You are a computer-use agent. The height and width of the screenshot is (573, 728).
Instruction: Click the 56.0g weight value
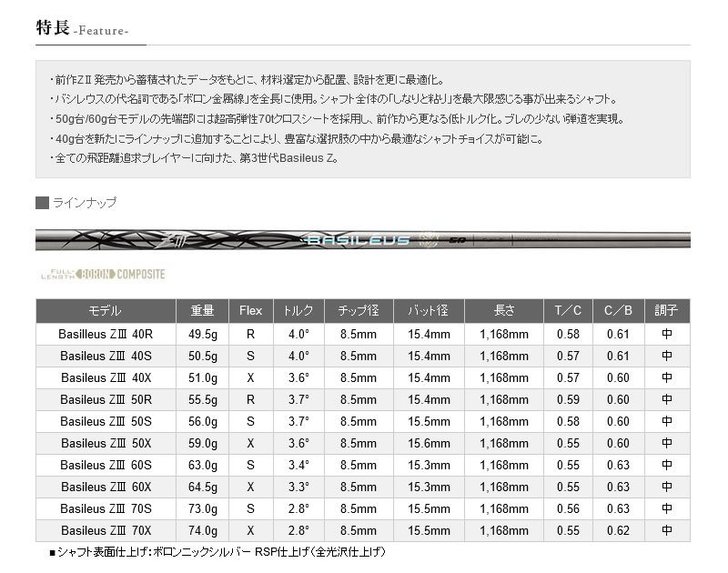[203, 422]
